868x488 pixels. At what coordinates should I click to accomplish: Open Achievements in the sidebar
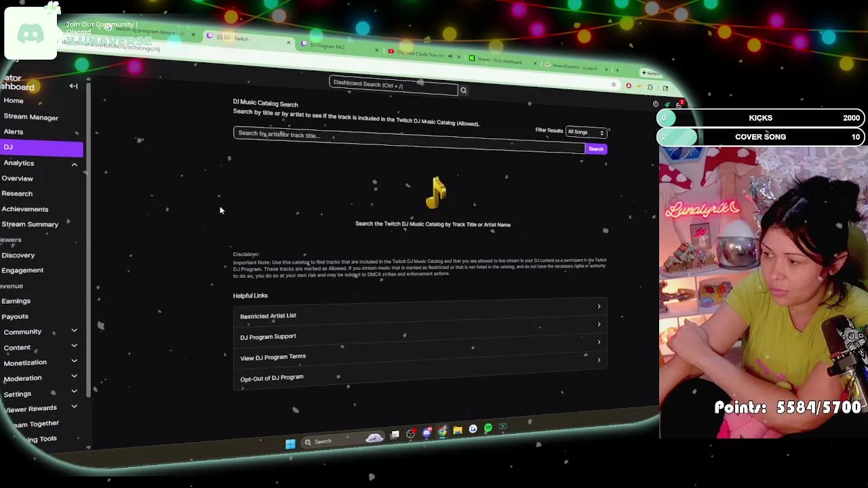(24, 209)
